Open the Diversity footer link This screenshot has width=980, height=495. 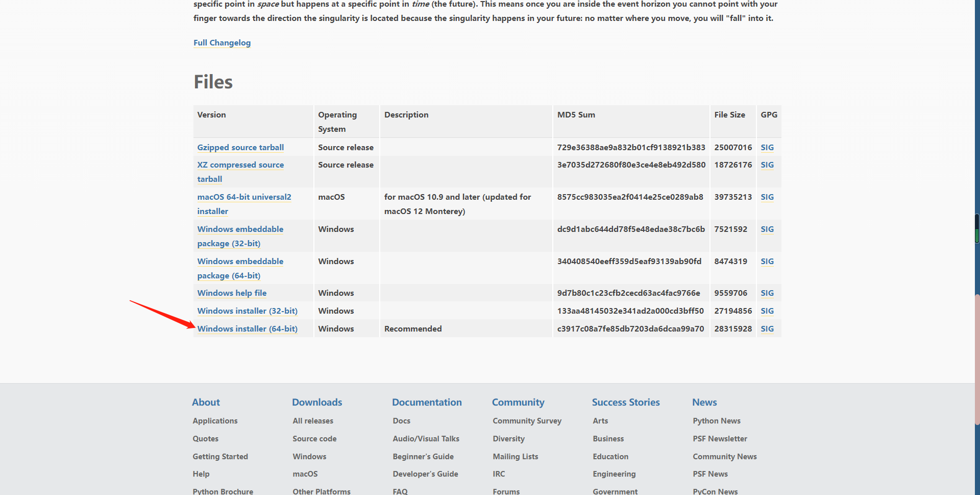(x=508, y=439)
